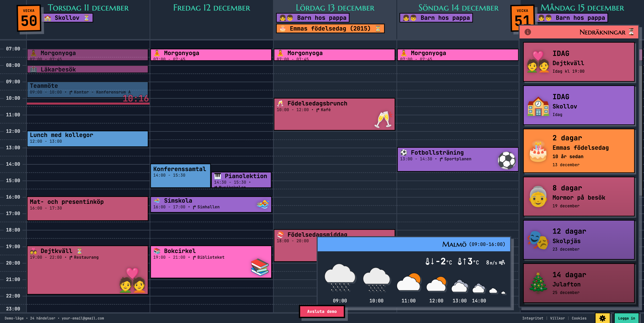Click the school building icon on Skollov countdown
This screenshot has width=644, height=323.
point(538,106)
